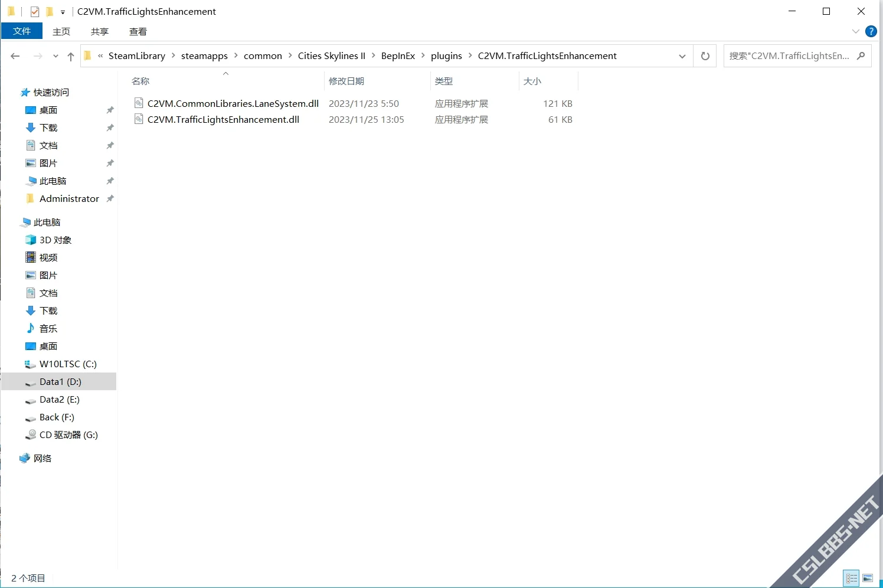Navigate to BepInEx in the breadcrumb

click(398, 56)
